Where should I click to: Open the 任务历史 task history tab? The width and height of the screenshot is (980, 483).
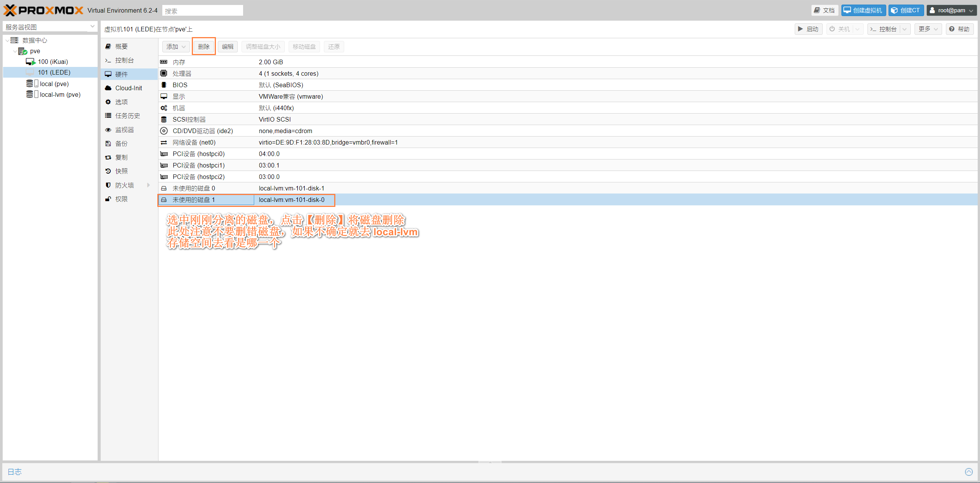127,116
